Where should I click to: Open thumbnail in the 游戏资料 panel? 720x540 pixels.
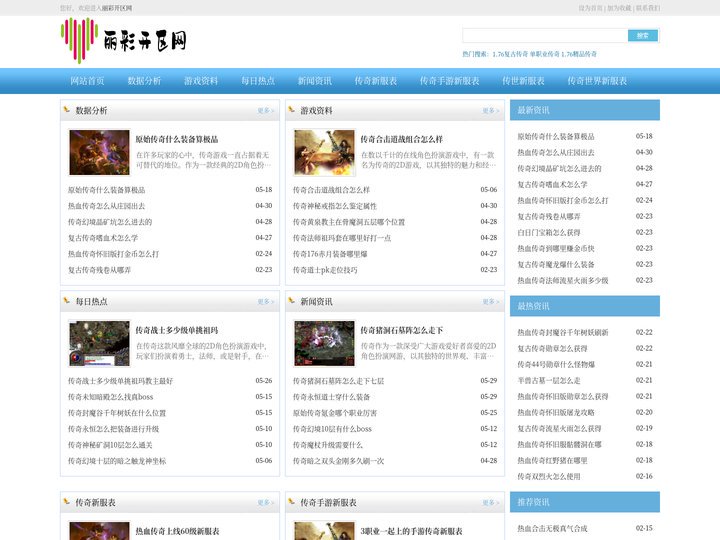[324, 152]
